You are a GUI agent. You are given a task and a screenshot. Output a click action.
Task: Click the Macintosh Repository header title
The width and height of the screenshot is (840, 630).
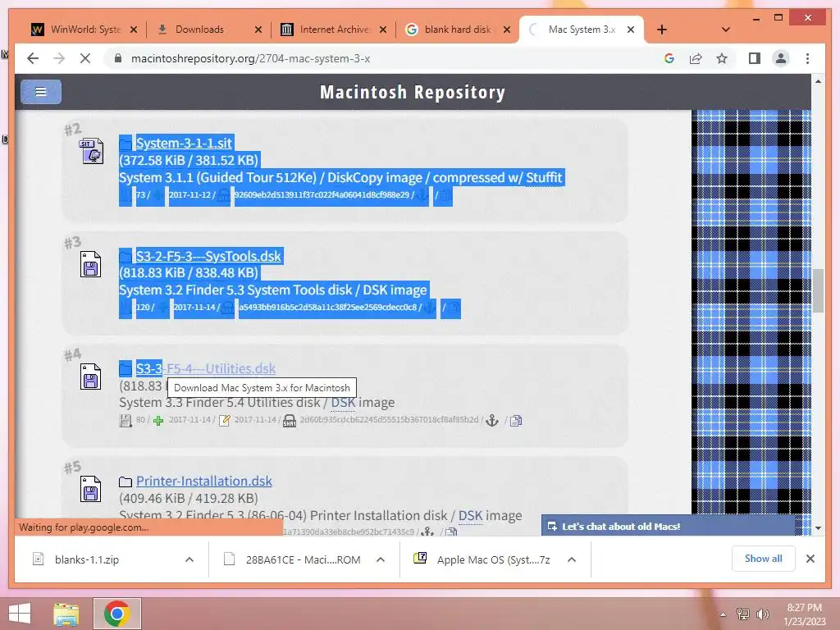click(413, 92)
